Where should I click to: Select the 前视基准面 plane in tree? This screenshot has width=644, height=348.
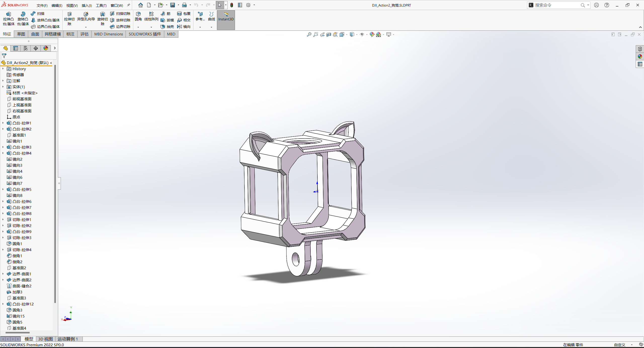19,99
